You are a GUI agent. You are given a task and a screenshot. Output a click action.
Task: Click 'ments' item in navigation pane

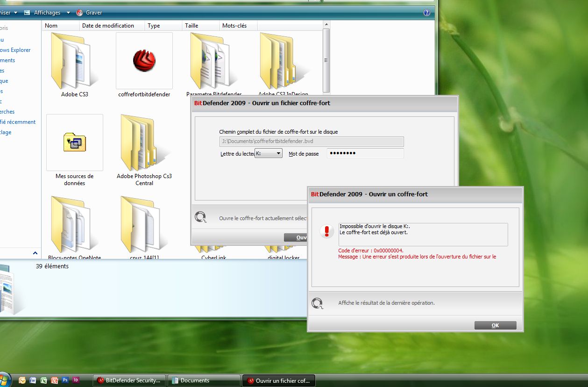coord(7,60)
